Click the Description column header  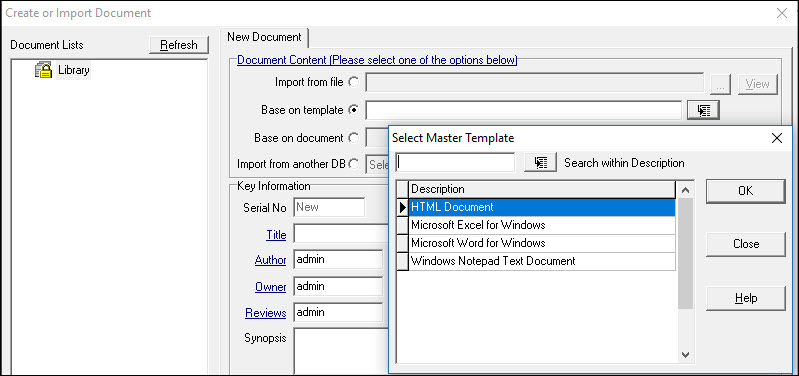click(x=542, y=189)
